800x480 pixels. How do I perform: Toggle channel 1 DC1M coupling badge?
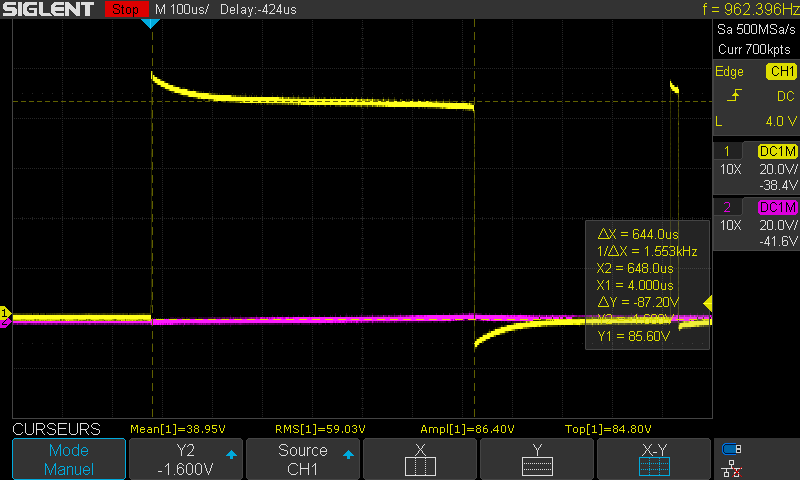point(777,150)
